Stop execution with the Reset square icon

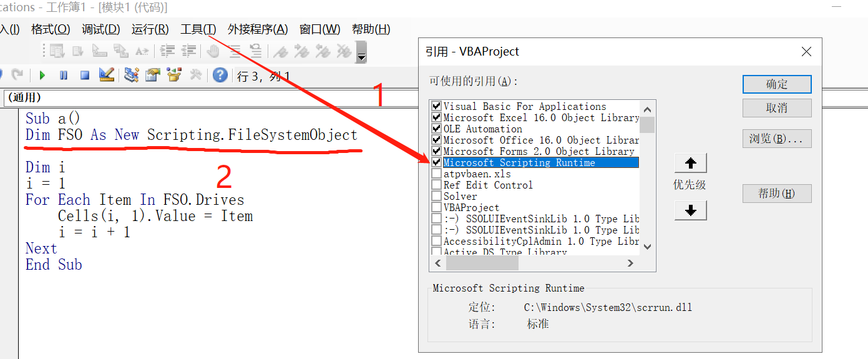coord(85,76)
